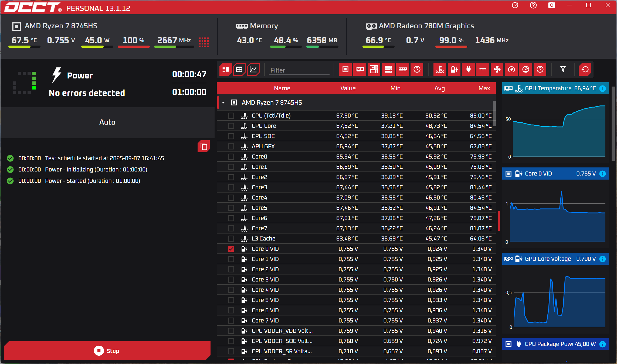Click the GPU device filter icon
This screenshot has height=364, width=617.
point(360,70)
